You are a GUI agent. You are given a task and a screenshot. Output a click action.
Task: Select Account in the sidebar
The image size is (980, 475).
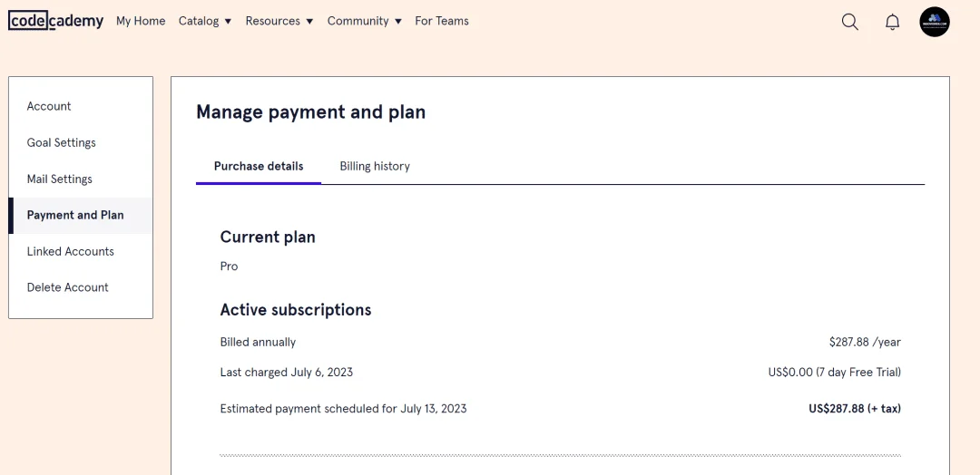coord(81,106)
